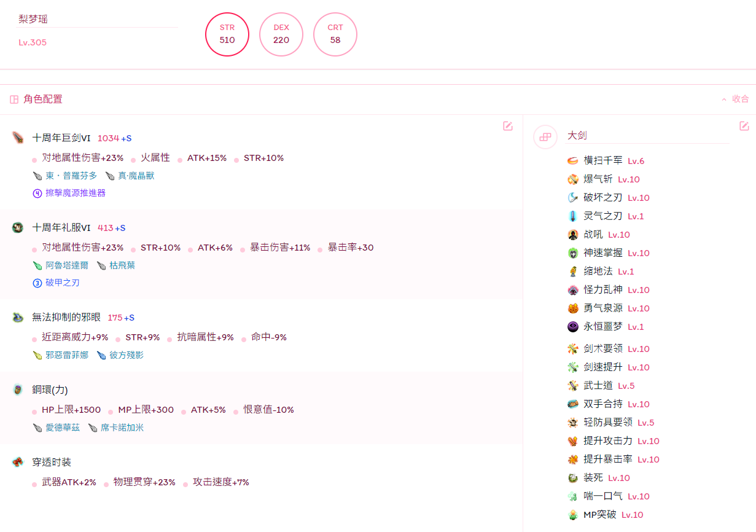Click the 暴击率+30 stat text

coord(351,248)
